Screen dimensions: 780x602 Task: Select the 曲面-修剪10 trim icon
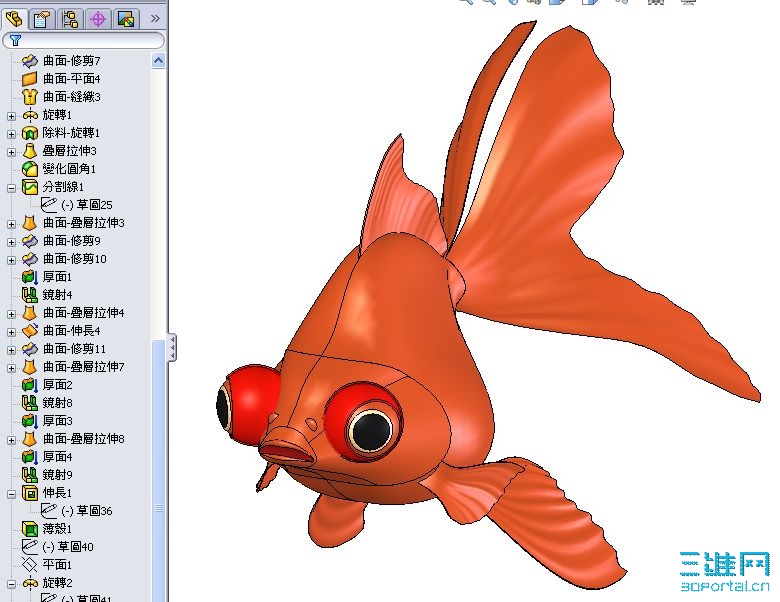[x=30, y=259]
